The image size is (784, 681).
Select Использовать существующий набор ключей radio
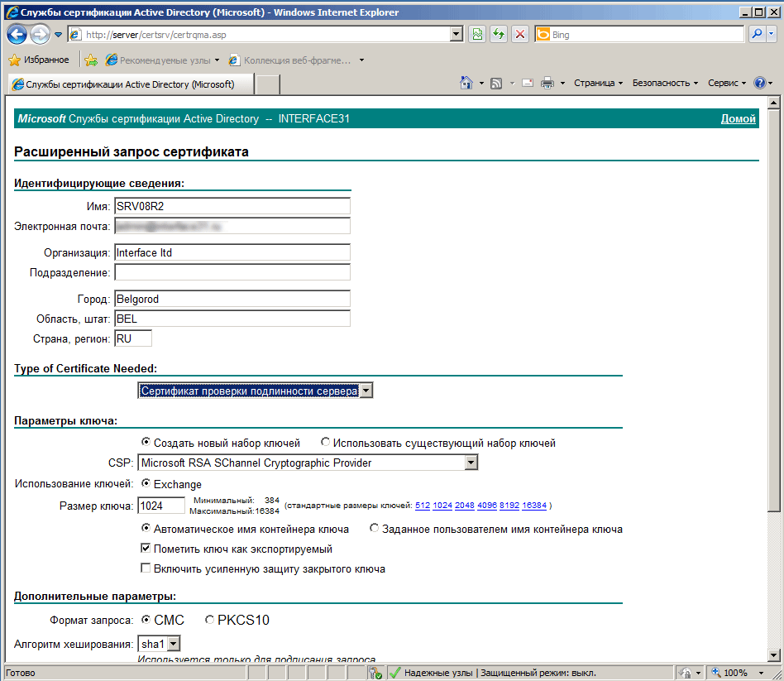(326, 442)
